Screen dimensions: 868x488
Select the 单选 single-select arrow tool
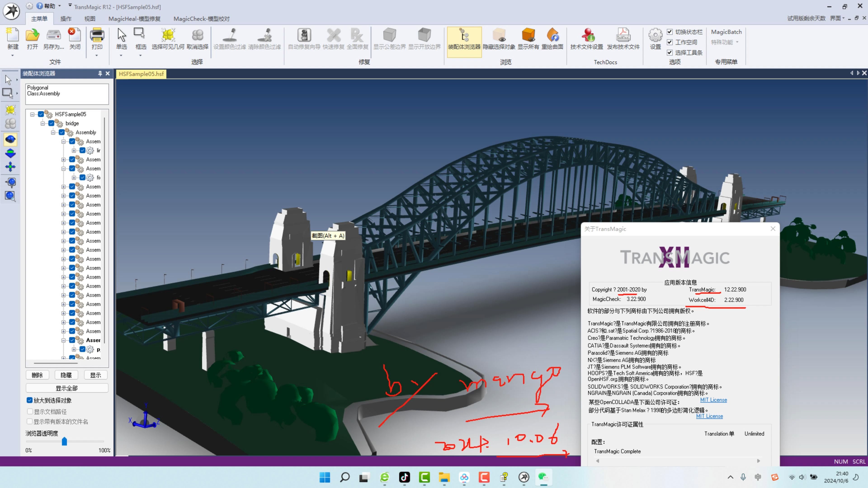121,35
